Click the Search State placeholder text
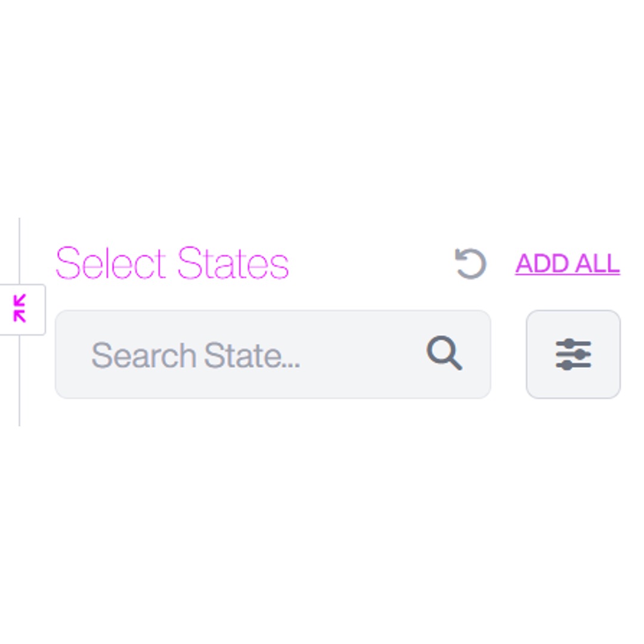The width and height of the screenshot is (644, 644). (196, 355)
